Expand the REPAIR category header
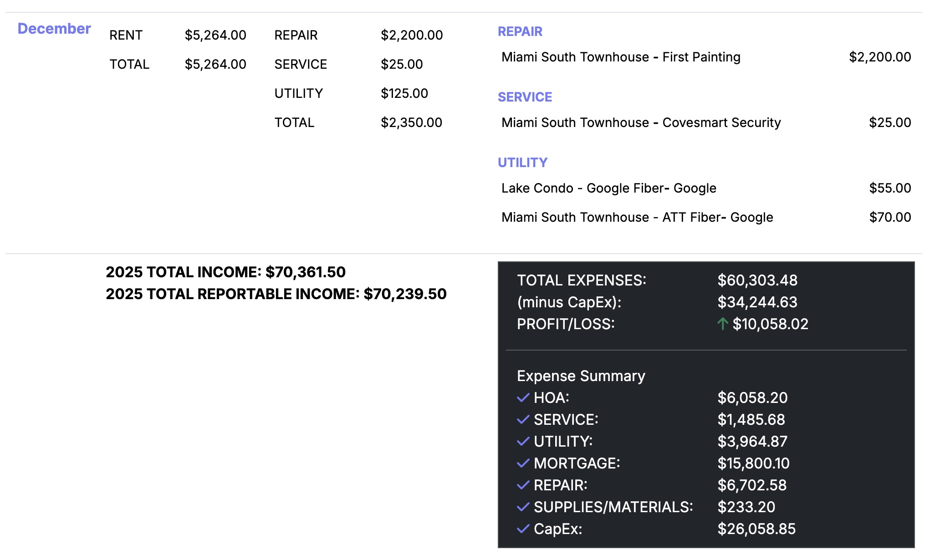The width and height of the screenshot is (930, 560). click(520, 31)
